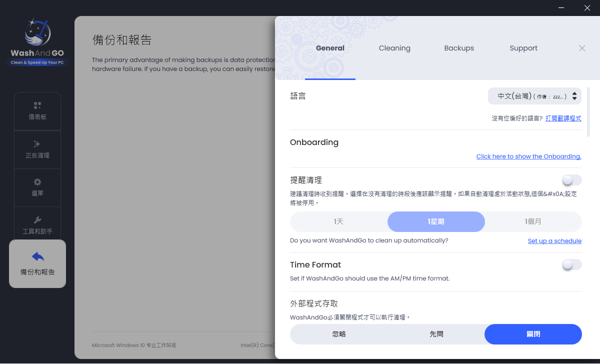The width and height of the screenshot is (600, 364).
Task: Open the 工具和助手 wrench icon
Action: [37, 220]
